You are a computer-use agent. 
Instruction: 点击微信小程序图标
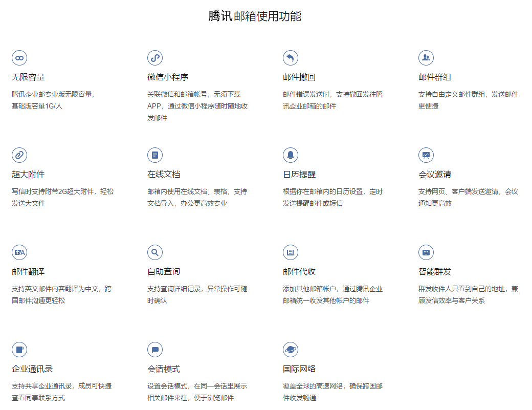pyautogui.click(x=154, y=58)
